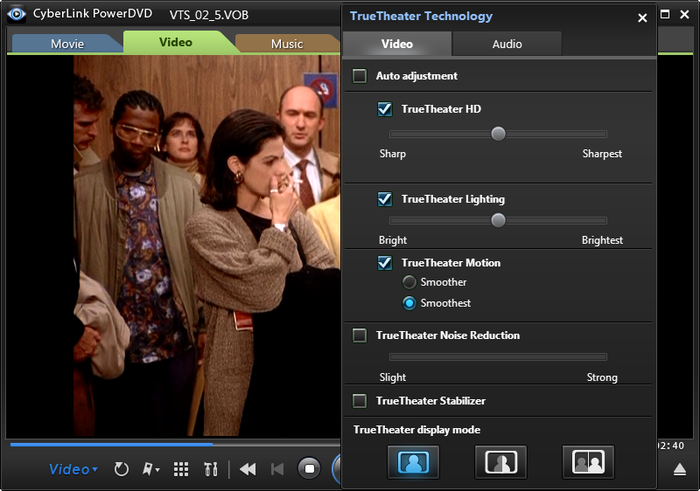This screenshot has width=700, height=491.
Task: Open the Music tab
Action: [x=287, y=43]
